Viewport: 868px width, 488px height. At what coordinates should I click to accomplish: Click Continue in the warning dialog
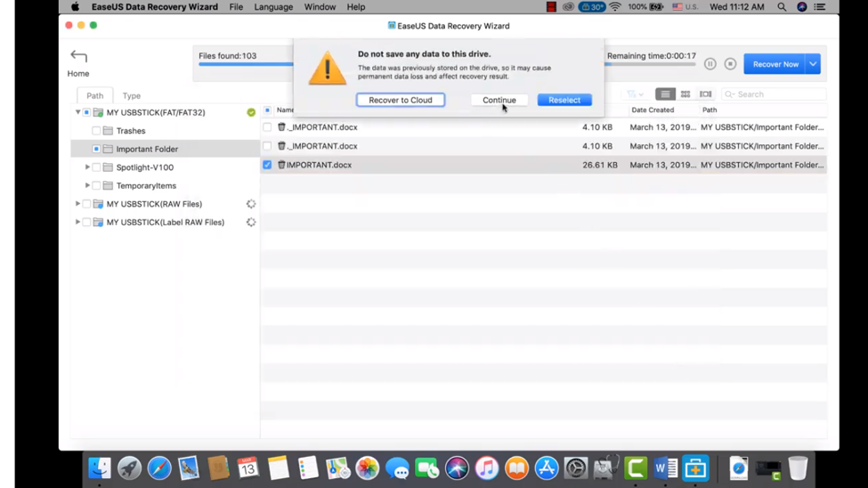click(499, 100)
